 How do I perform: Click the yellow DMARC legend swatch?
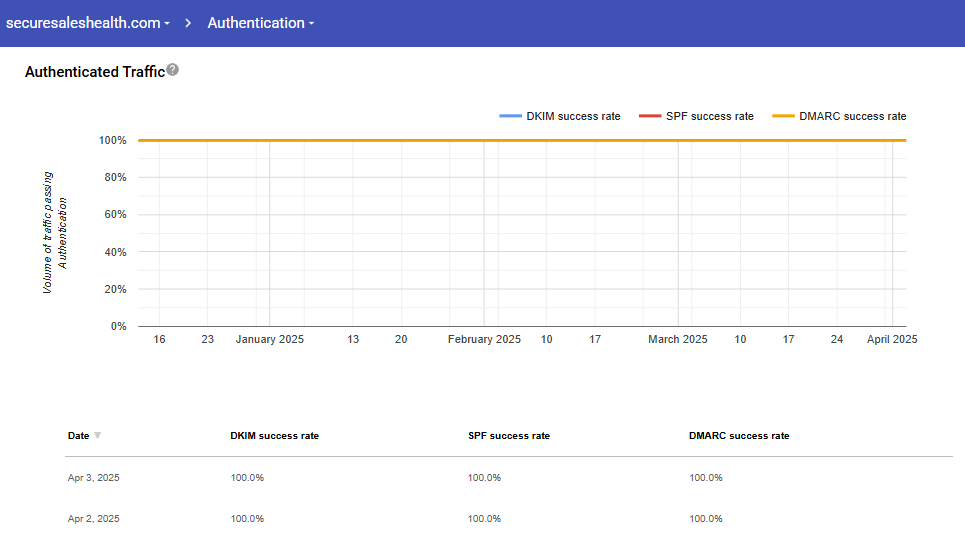click(783, 117)
